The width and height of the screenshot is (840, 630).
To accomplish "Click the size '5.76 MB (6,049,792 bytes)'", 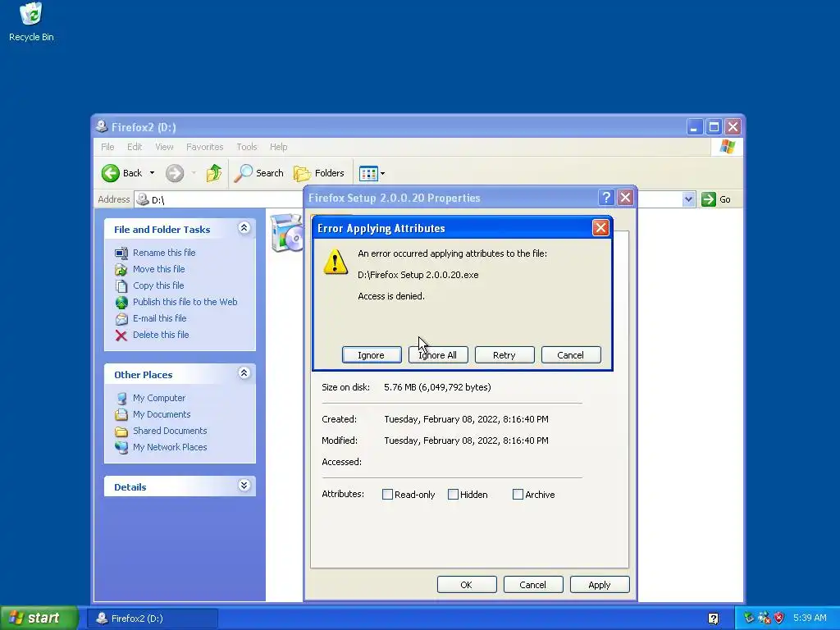I will (437, 387).
